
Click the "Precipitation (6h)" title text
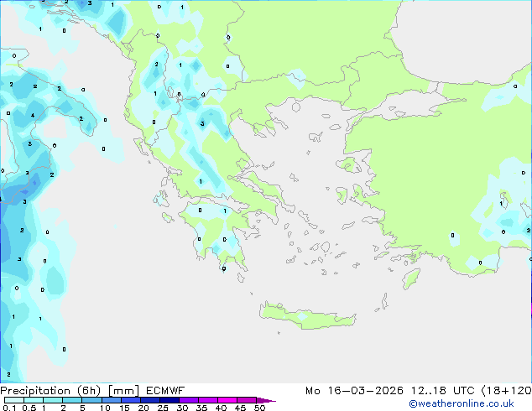(50, 391)
